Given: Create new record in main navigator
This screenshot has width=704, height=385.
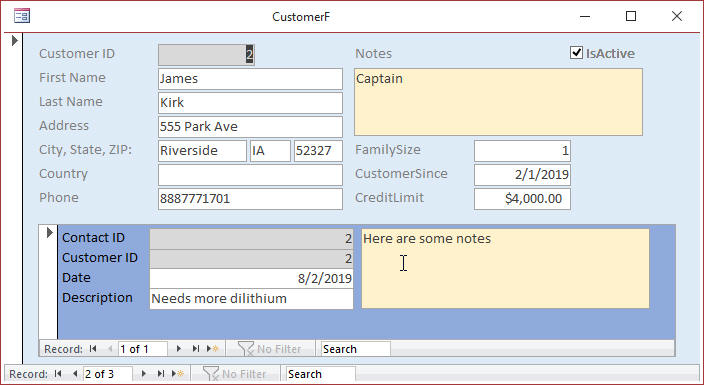Looking at the screenshot, I should (x=178, y=374).
